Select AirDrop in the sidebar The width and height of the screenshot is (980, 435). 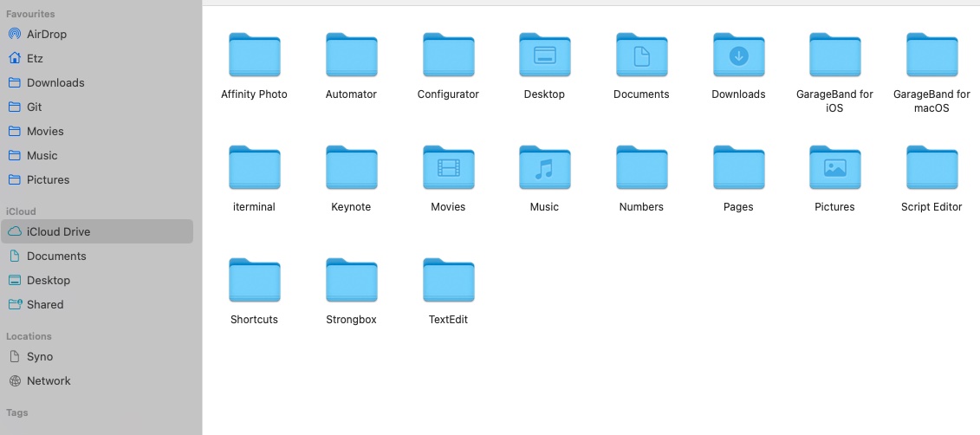[x=97, y=35]
